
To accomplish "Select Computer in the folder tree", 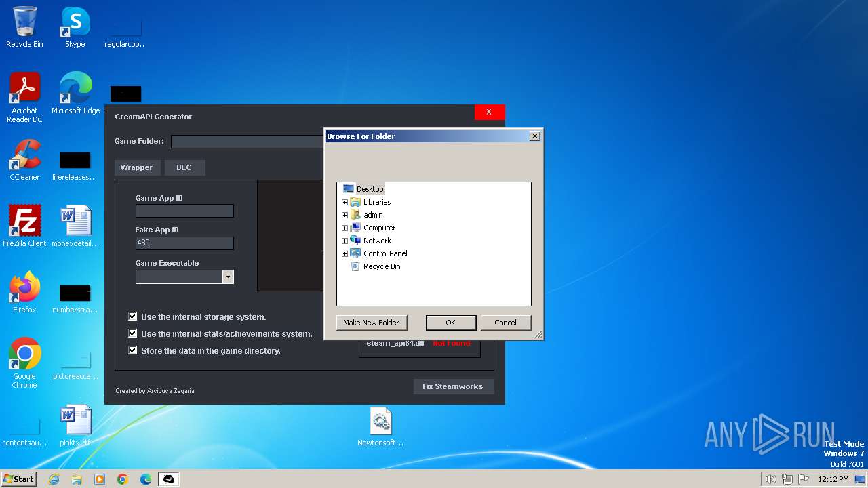I will [379, 228].
